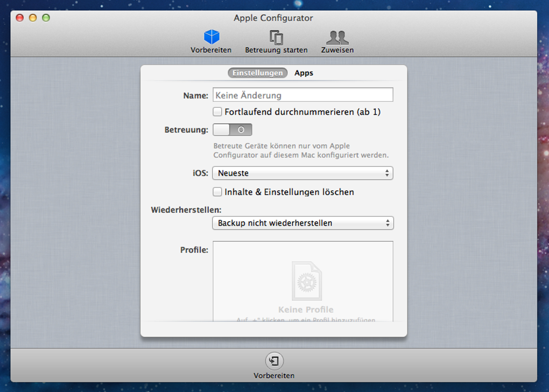Click the red close window button
549x392 pixels.
[20, 18]
